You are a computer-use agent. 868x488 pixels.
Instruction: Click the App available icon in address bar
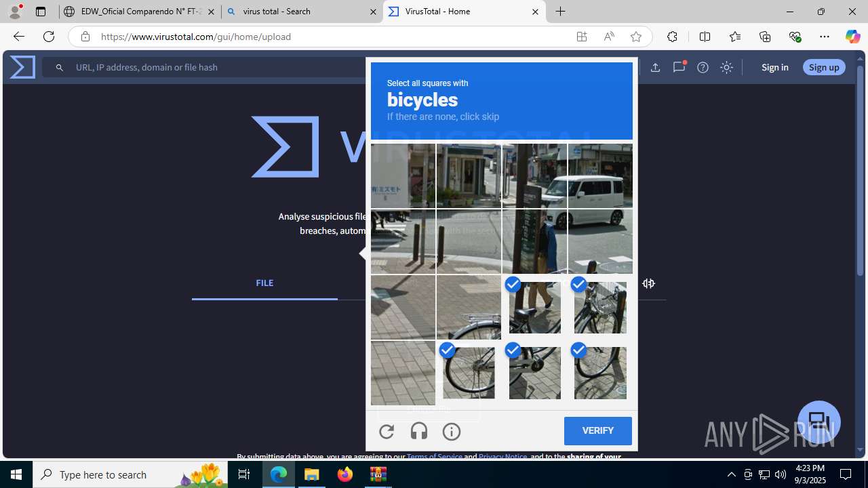point(582,37)
